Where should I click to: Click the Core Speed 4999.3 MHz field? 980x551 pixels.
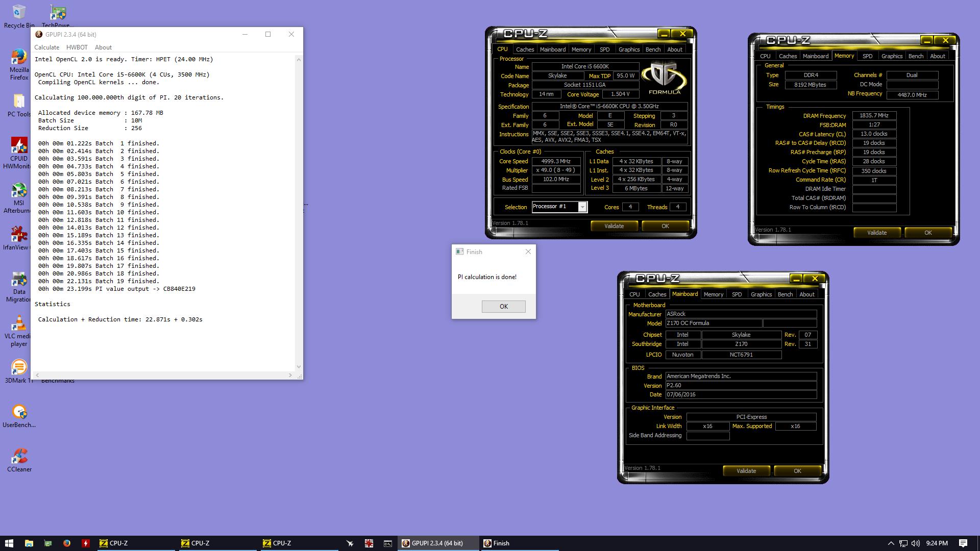556,161
